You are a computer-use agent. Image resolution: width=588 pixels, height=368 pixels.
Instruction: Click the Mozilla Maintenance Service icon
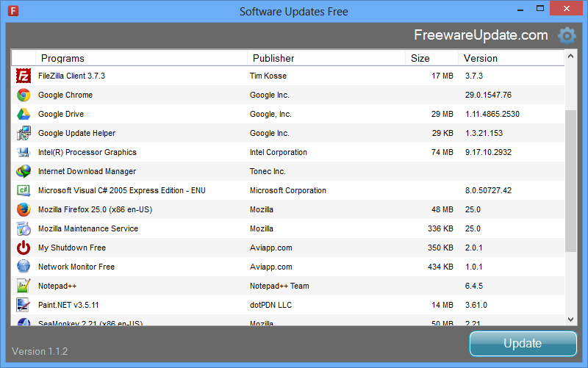tap(24, 228)
